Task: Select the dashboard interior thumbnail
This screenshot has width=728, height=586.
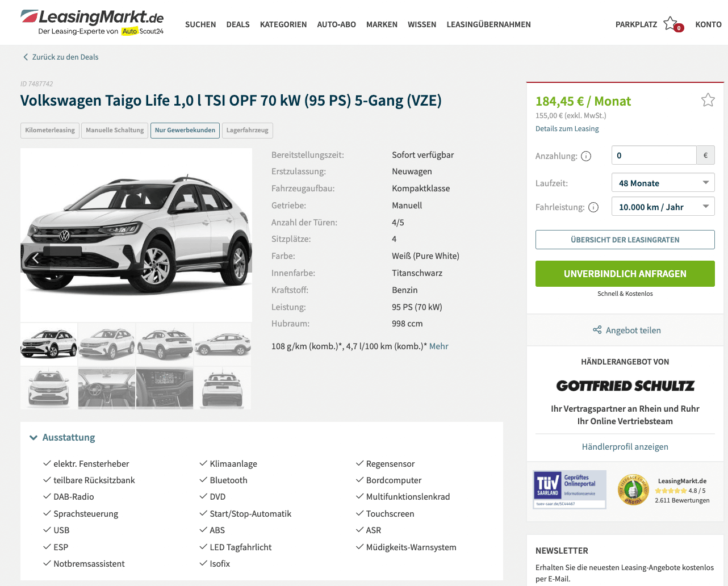Action: [x=107, y=388]
